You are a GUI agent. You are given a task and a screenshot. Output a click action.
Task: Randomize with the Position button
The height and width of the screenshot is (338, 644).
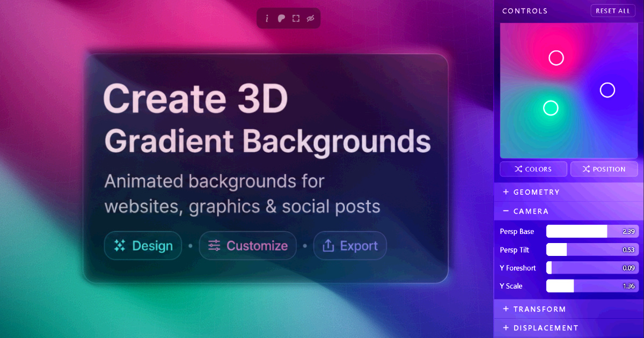click(604, 169)
